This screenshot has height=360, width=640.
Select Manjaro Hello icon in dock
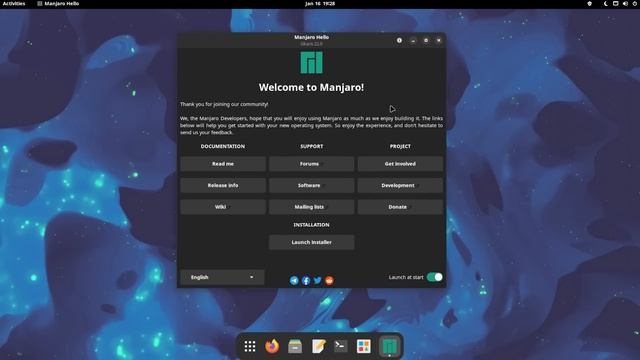389,347
